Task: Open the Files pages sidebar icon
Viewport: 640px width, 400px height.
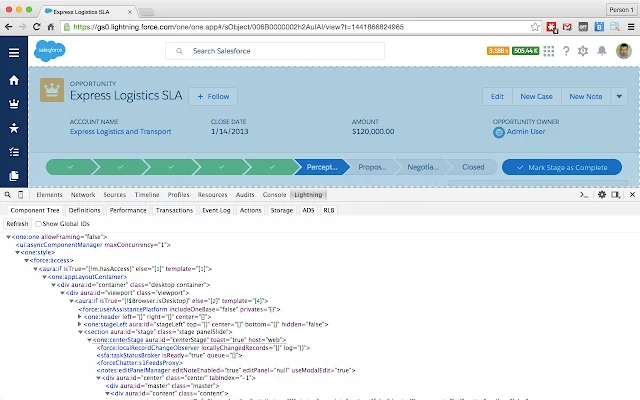Action: [x=14, y=176]
